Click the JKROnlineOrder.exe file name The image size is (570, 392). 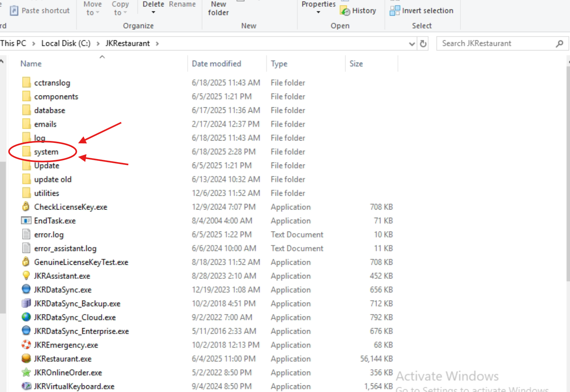click(x=68, y=372)
